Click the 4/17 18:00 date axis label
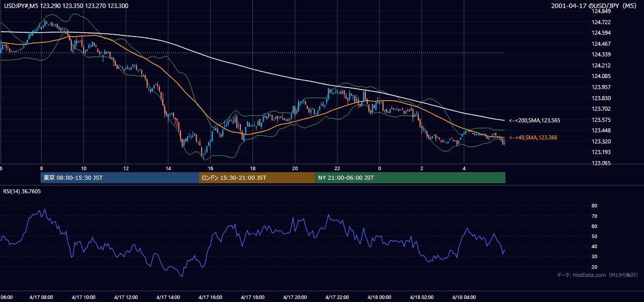Viewport: 644px width, 302px height. pyautogui.click(x=252, y=297)
